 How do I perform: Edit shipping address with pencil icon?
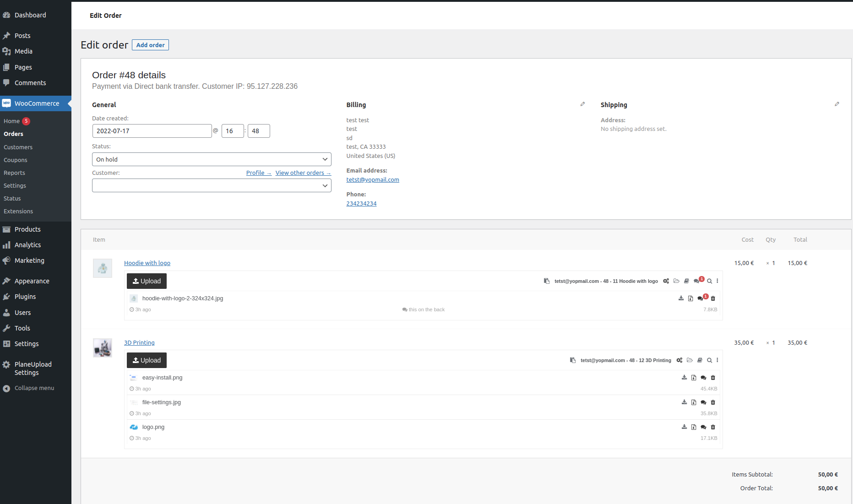coord(837,104)
